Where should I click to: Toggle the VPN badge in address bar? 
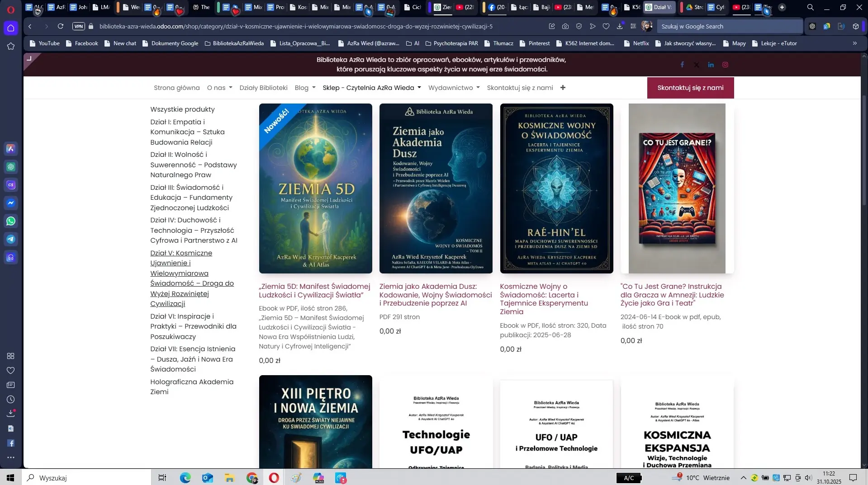point(78,26)
